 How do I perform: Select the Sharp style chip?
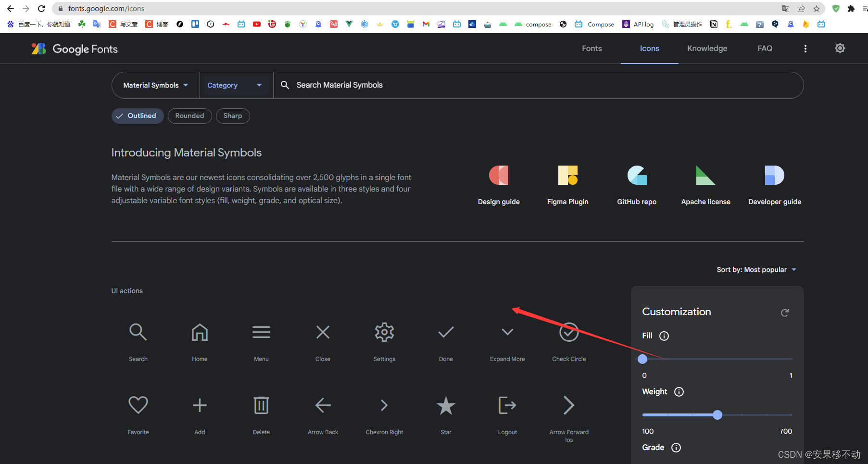[x=233, y=116]
